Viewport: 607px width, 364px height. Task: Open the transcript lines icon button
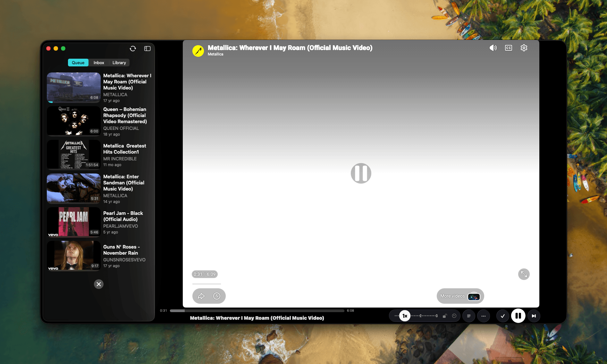tap(469, 316)
